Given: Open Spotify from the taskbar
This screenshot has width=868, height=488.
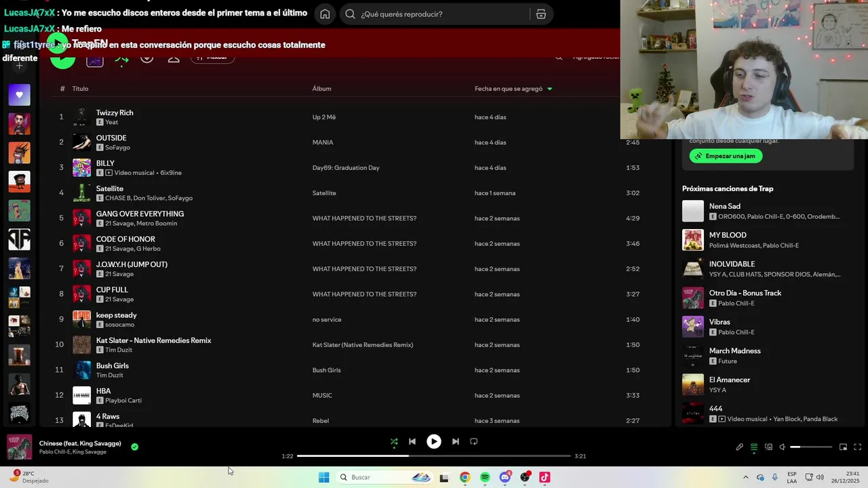Looking at the screenshot, I should (485, 477).
